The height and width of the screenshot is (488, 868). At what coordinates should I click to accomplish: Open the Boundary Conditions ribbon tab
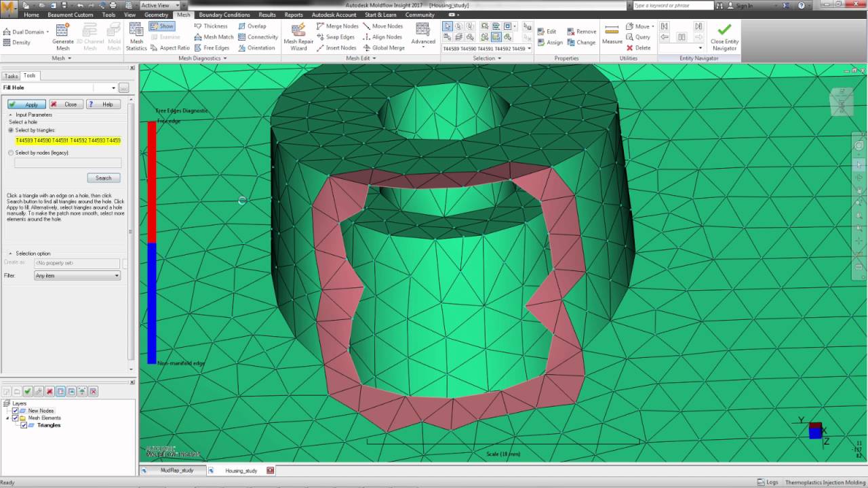[x=224, y=15]
